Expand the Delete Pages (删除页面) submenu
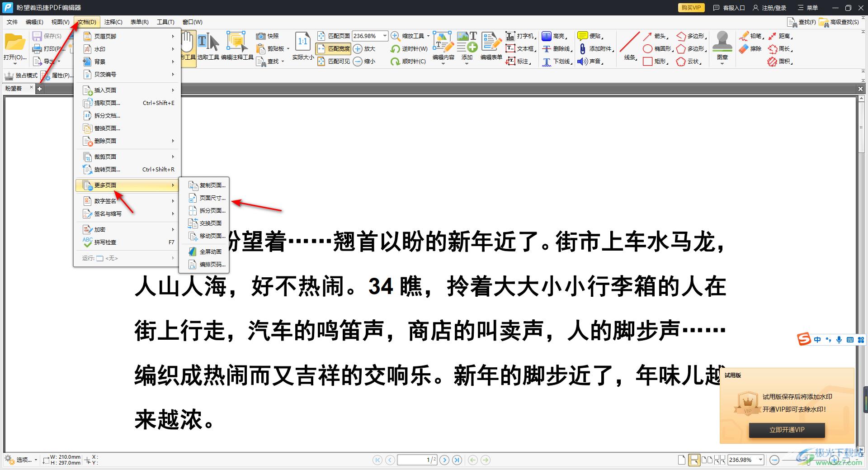The width and height of the screenshot is (868, 470). (x=127, y=141)
